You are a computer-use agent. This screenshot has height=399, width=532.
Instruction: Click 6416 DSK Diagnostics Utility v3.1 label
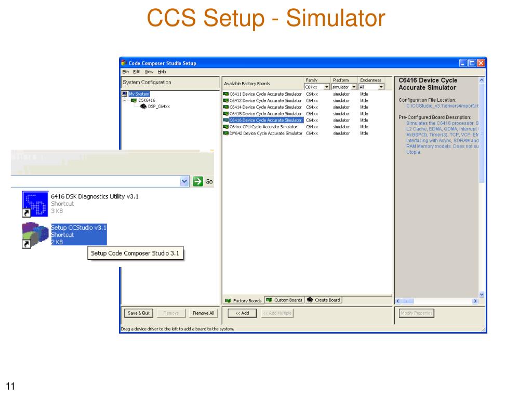point(95,196)
